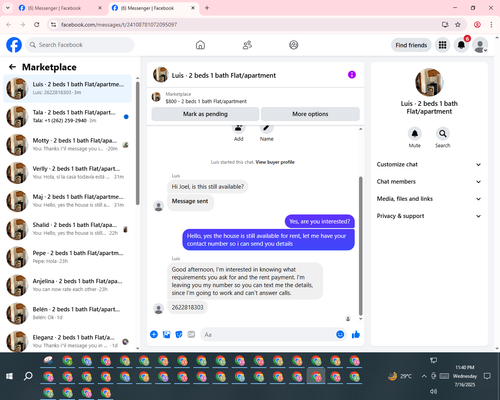Click the Facebook logo icon

[14, 45]
